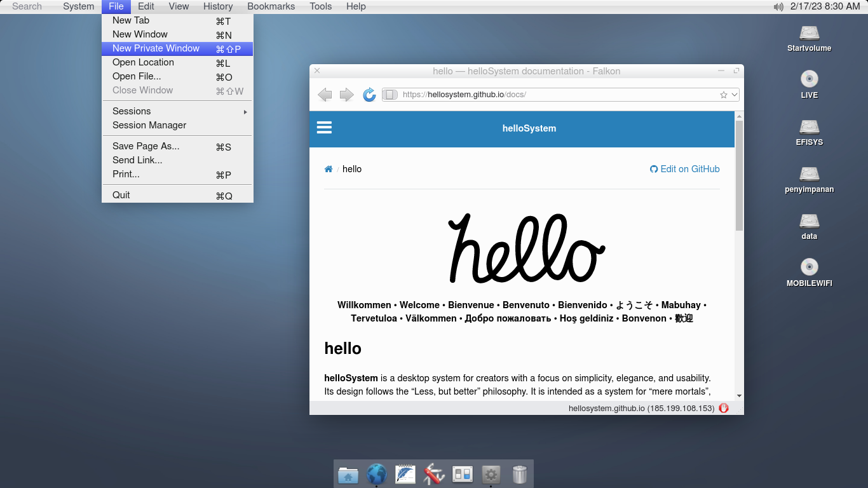
Task: Click the Falkon window title text
Action: [527, 71]
